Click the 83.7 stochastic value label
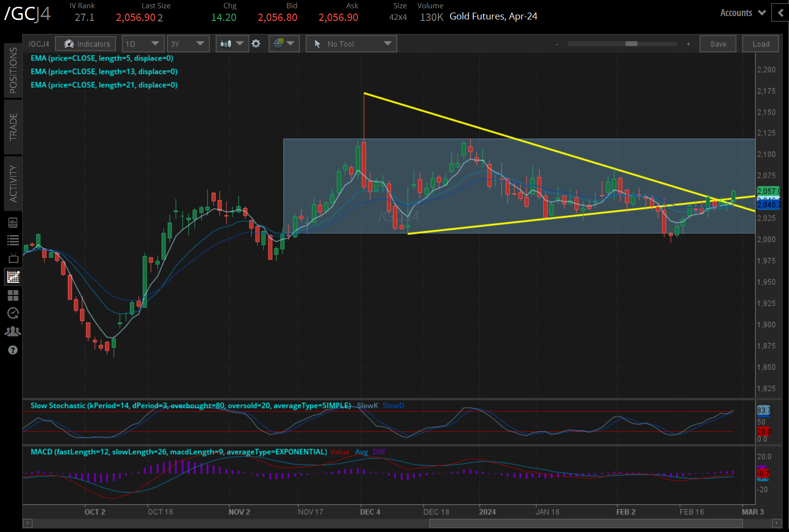Screen dimensions: 789x532 [764, 410]
